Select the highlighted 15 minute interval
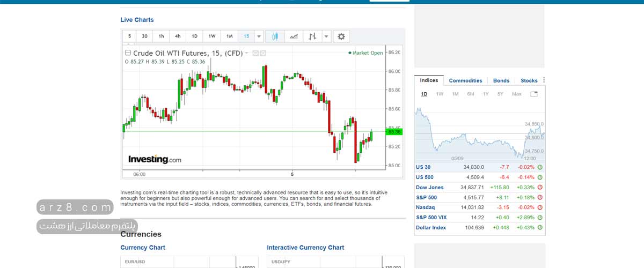The height and width of the screenshot is (268, 644). [246, 36]
